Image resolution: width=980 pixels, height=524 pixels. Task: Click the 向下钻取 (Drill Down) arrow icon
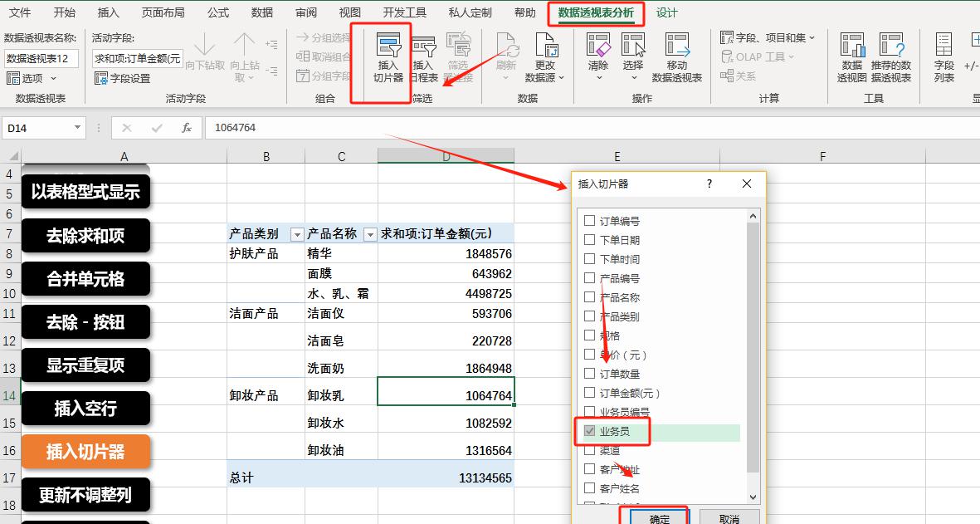pos(204,45)
